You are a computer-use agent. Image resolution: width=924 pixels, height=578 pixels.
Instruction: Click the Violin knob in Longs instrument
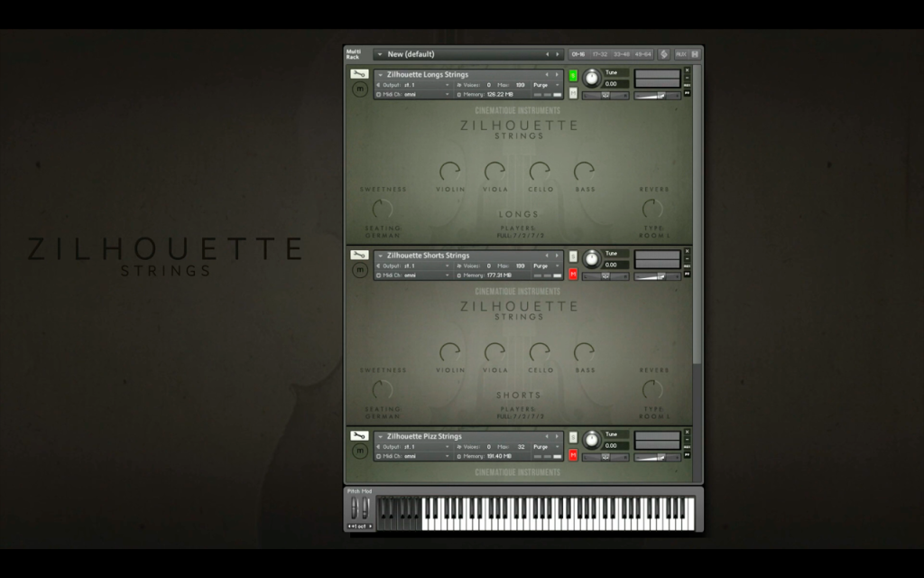click(450, 172)
